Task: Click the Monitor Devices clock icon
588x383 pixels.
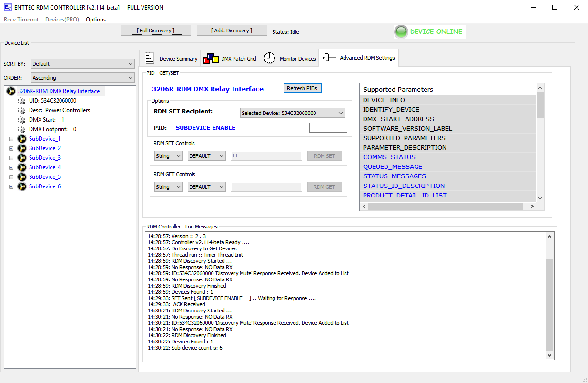Action: click(270, 58)
